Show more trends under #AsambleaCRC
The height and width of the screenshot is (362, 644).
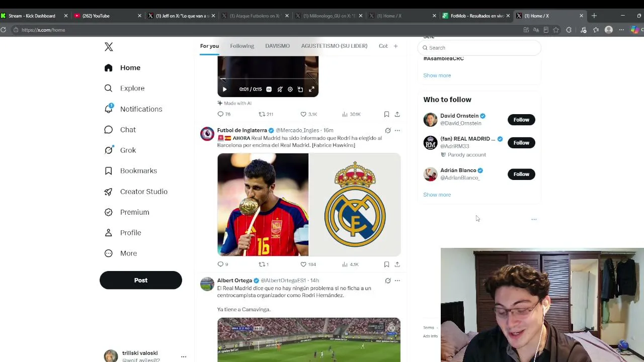437,75
